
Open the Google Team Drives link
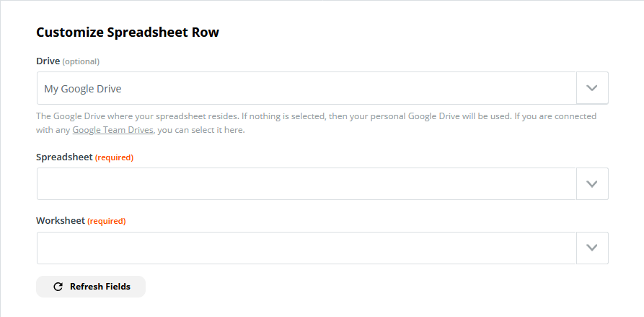113,131
